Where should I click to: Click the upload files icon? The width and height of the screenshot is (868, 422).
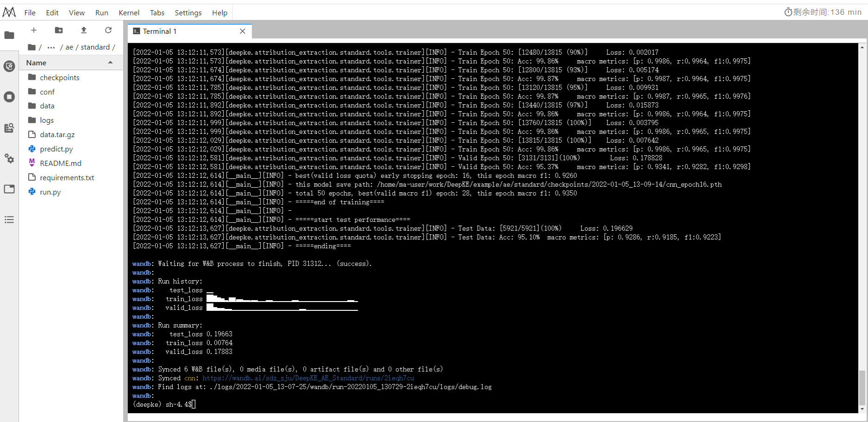(84, 30)
